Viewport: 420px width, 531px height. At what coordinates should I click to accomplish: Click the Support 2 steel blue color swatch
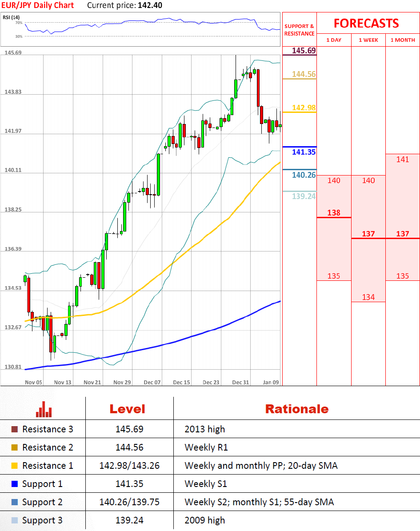(15, 502)
